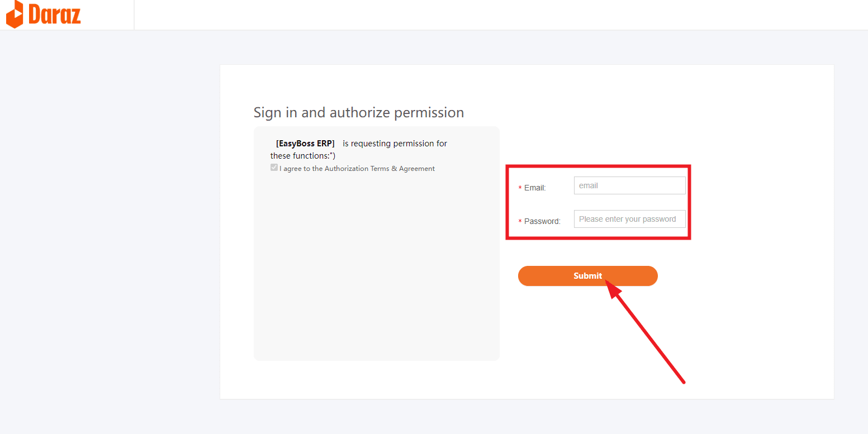Focus the password input field
The height and width of the screenshot is (434, 868).
pyautogui.click(x=629, y=219)
